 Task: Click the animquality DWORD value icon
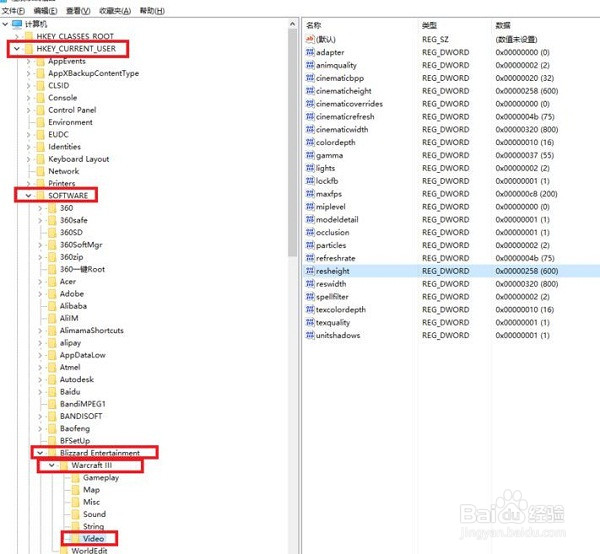point(310,65)
